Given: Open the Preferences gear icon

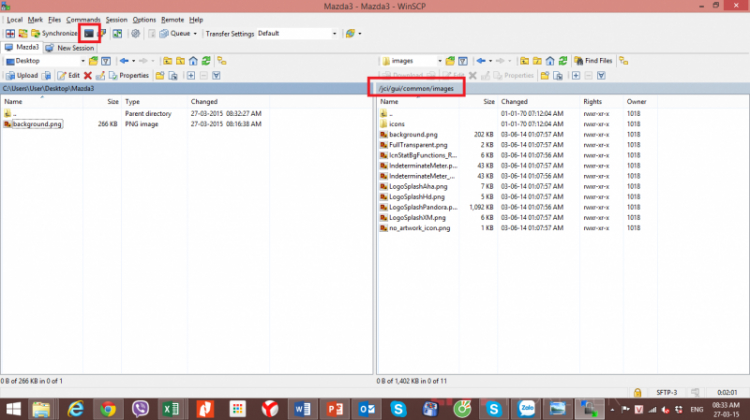Looking at the screenshot, I should coord(135,33).
